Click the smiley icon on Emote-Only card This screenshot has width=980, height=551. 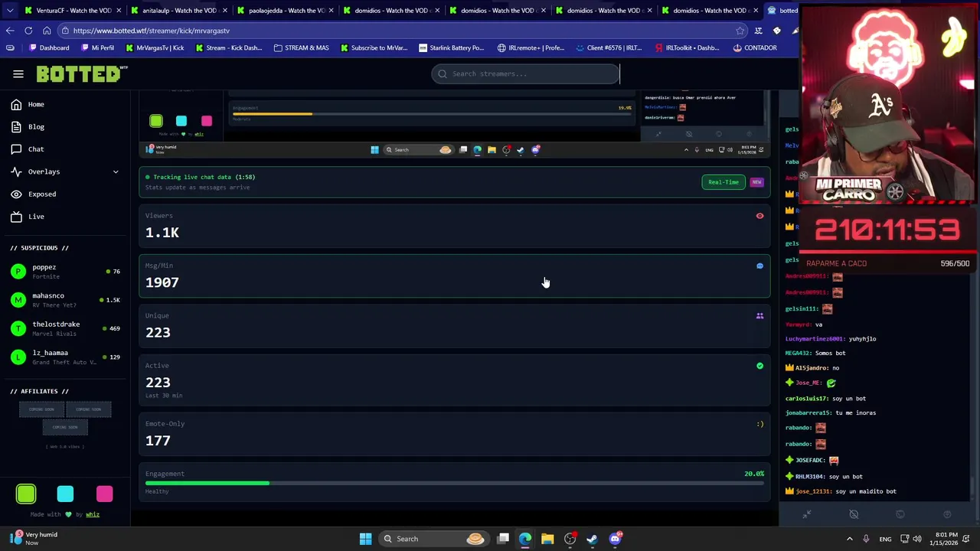759,424
